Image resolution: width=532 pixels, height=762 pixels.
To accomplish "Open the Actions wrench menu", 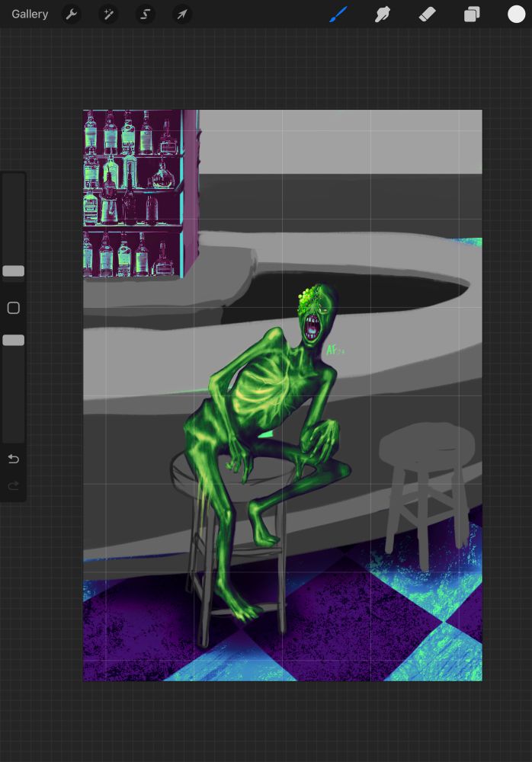I will 71,14.
